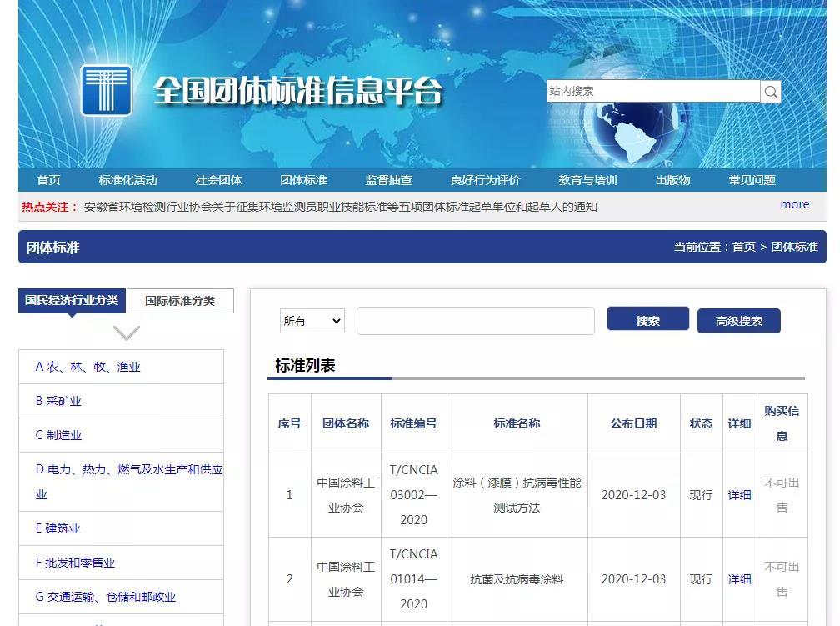Click 不可出售 in row 1
840x626 pixels.
coord(782,495)
